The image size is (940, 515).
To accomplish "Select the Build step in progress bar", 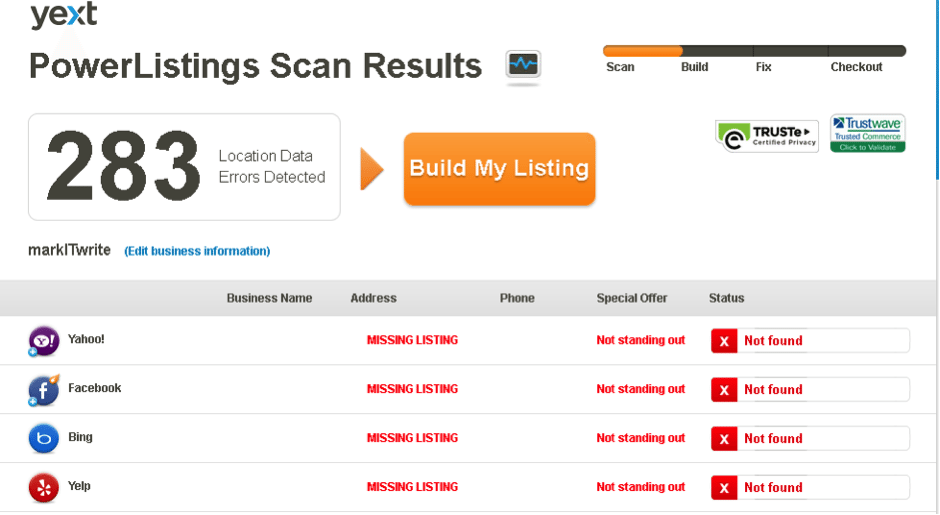I will click(x=694, y=67).
